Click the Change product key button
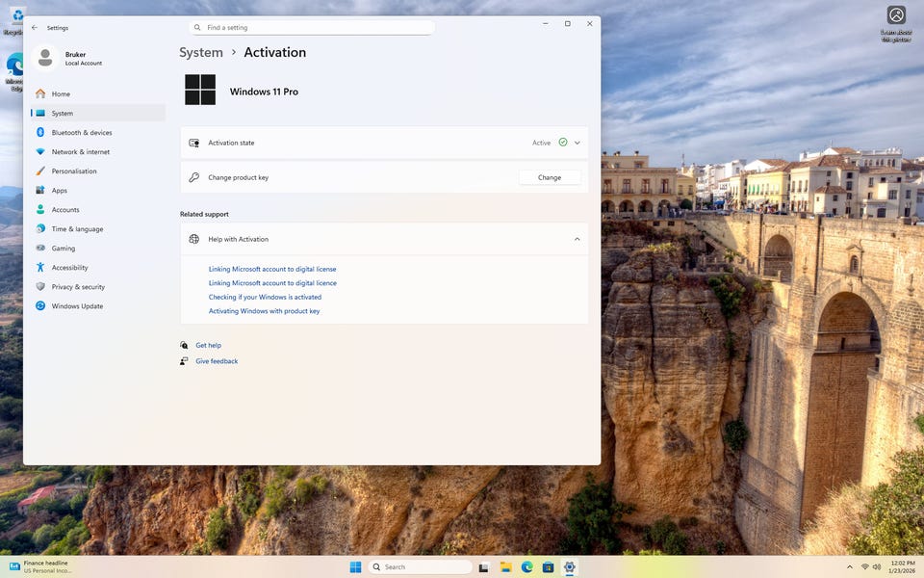924x578 pixels. tap(550, 177)
